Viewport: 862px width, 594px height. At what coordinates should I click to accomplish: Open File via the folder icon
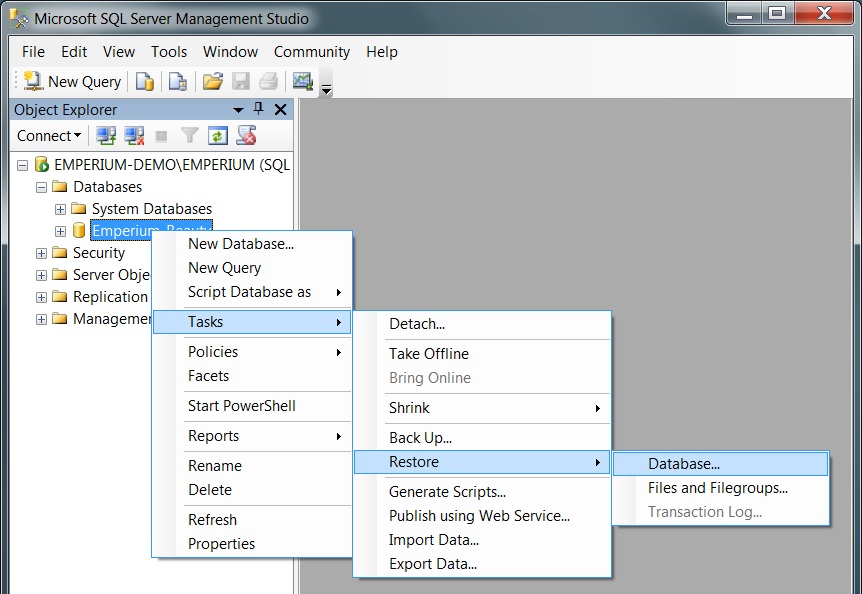[x=212, y=82]
